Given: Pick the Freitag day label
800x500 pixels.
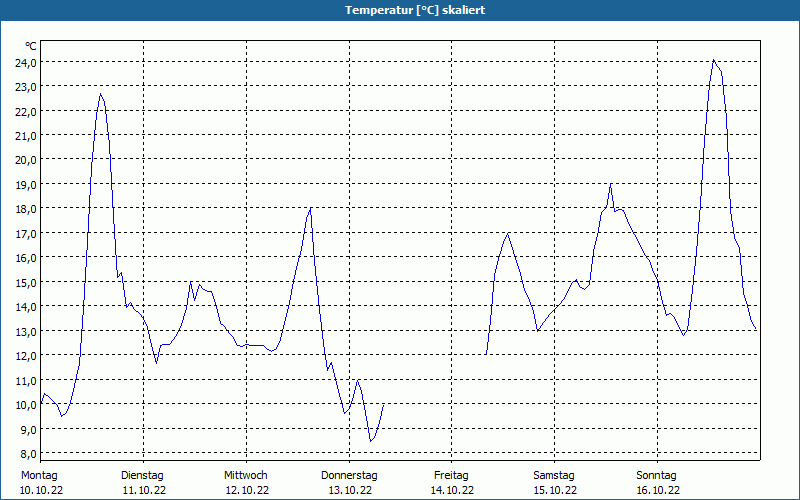Looking at the screenshot, I should [x=452, y=476].
